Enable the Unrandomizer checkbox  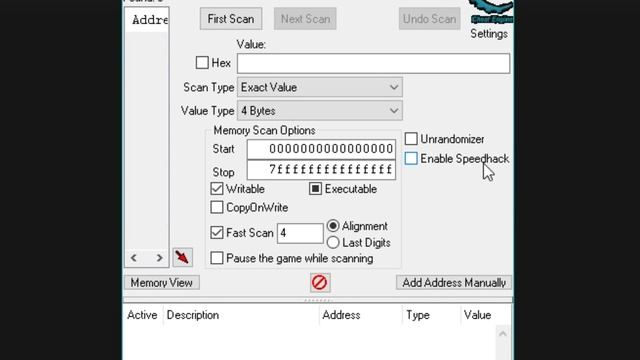coord(411,139)
